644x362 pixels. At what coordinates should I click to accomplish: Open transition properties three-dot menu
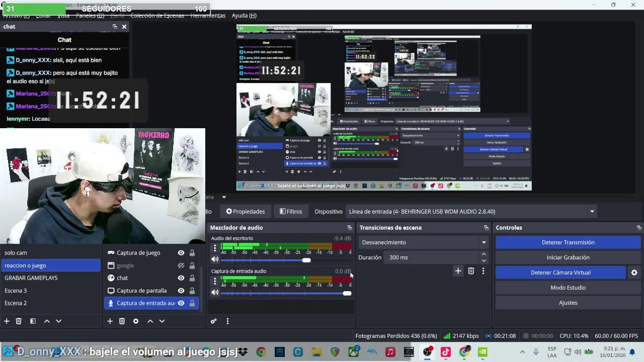(x=483, y=271)
